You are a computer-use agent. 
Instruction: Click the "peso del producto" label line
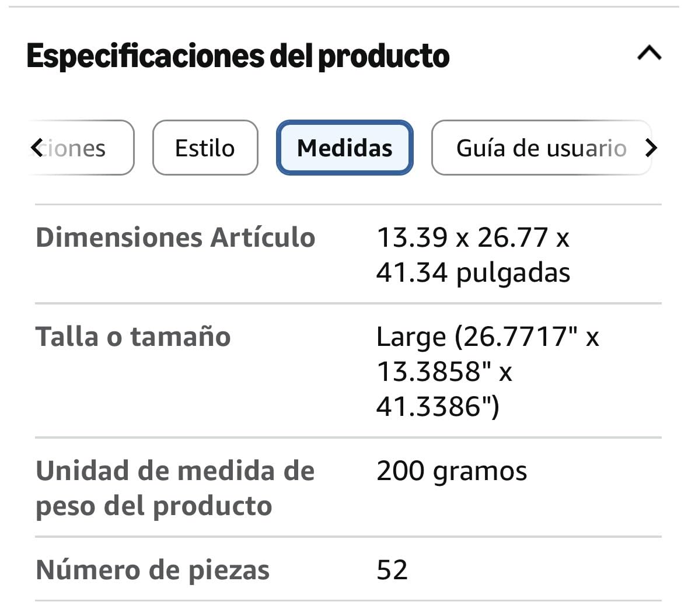[154, 506]
